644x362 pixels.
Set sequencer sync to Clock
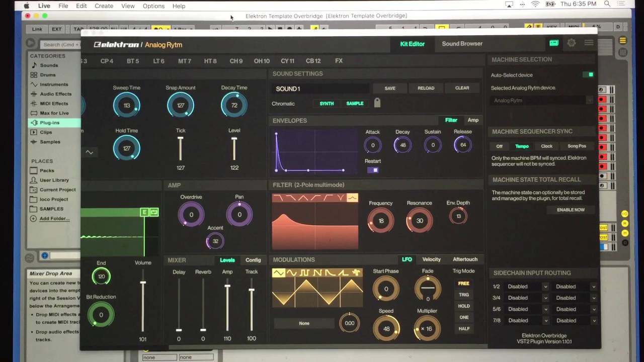click(546, 146)
